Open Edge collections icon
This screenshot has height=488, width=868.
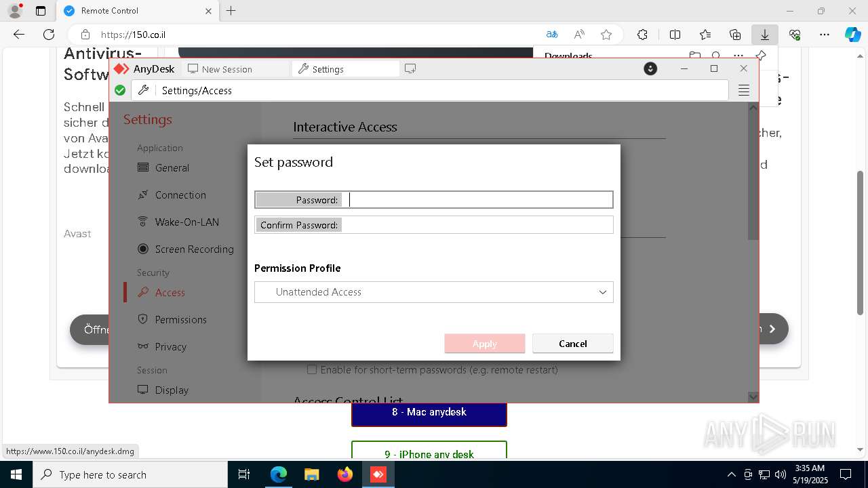tap(735, 35)
